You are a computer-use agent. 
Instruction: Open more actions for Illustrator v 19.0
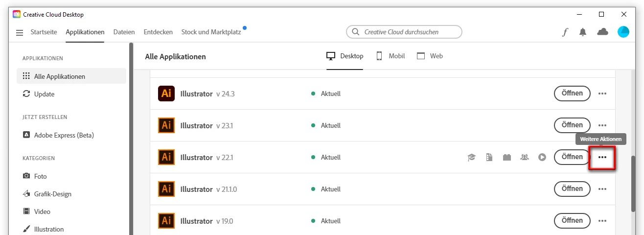pyautogui.click(x=602, y=221)
